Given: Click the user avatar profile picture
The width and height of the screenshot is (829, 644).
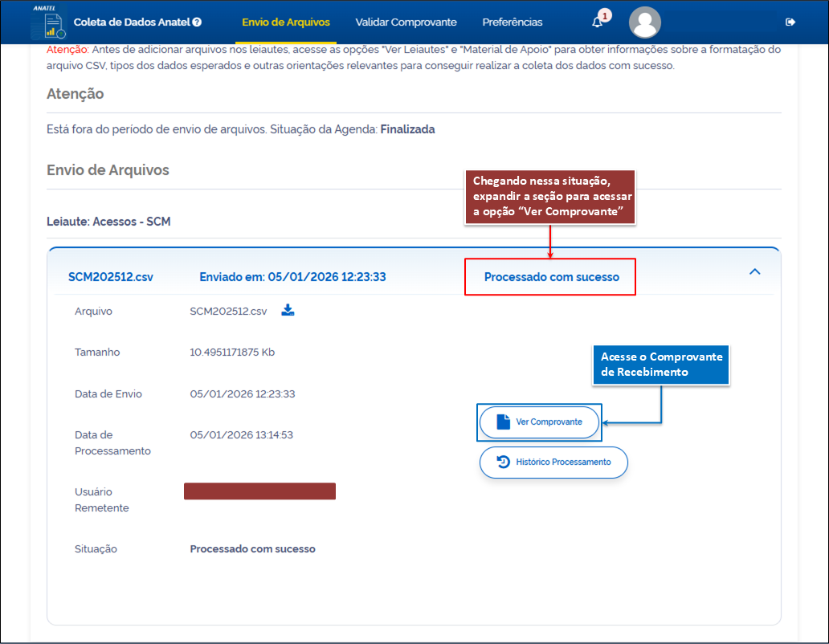Looking at the screenshot, I should [x=645, y=22].
